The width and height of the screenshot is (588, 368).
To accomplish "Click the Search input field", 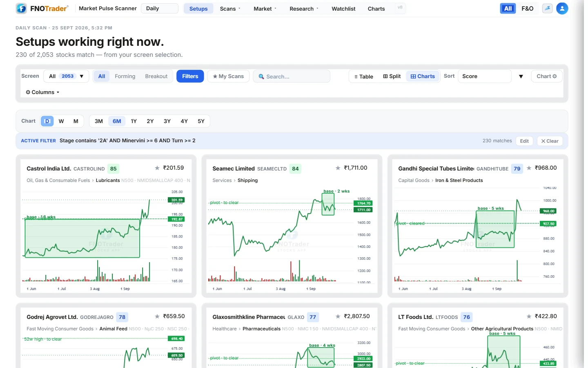I will coord(292,76).
